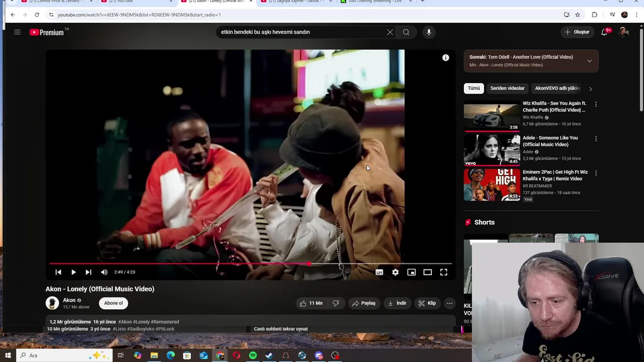Open options for Get High remix video

tap(596, 173)
